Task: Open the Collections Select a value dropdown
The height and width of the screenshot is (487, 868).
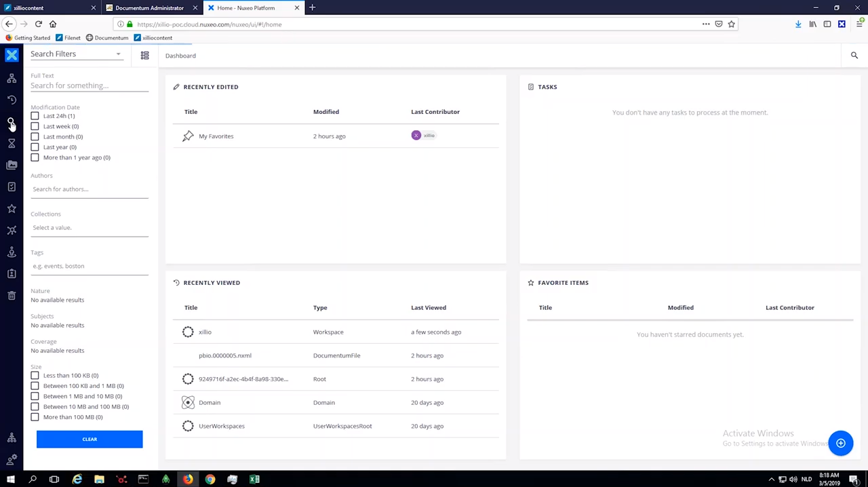Action: click(x=89, y=227)
